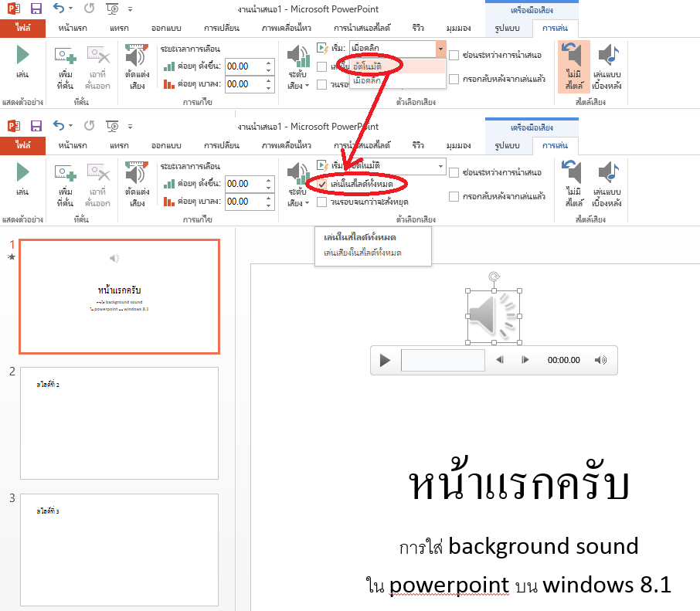Open undo history arrow in lower title bar
This screenshot has width=700, height=611.
pyautogui.click(x=70, y=126)
